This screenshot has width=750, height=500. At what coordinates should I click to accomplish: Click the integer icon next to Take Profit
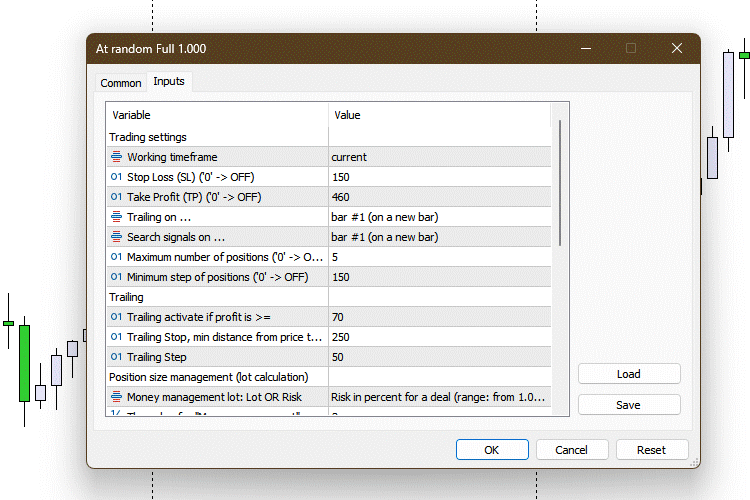coord(116,197)
